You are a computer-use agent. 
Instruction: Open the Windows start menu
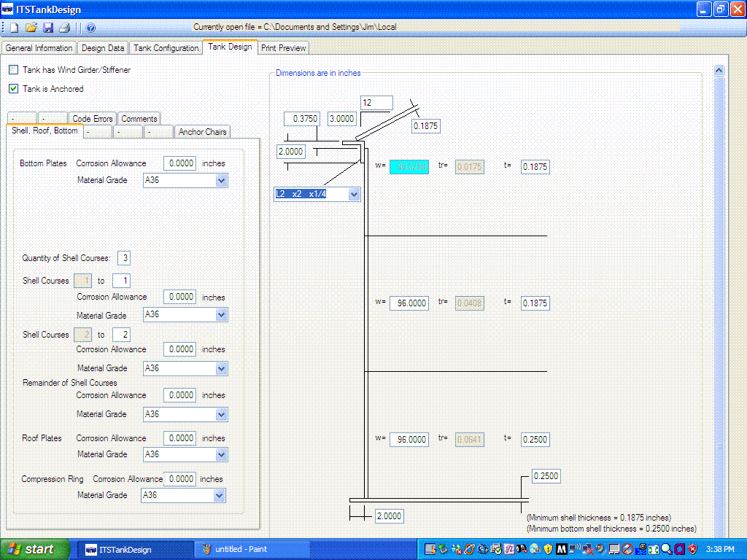(x=34, y=550)
